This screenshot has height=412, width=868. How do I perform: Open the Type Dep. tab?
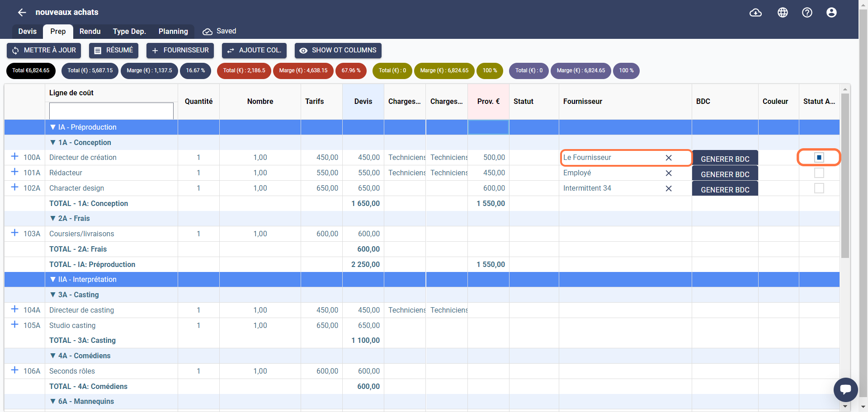(129, 31)
